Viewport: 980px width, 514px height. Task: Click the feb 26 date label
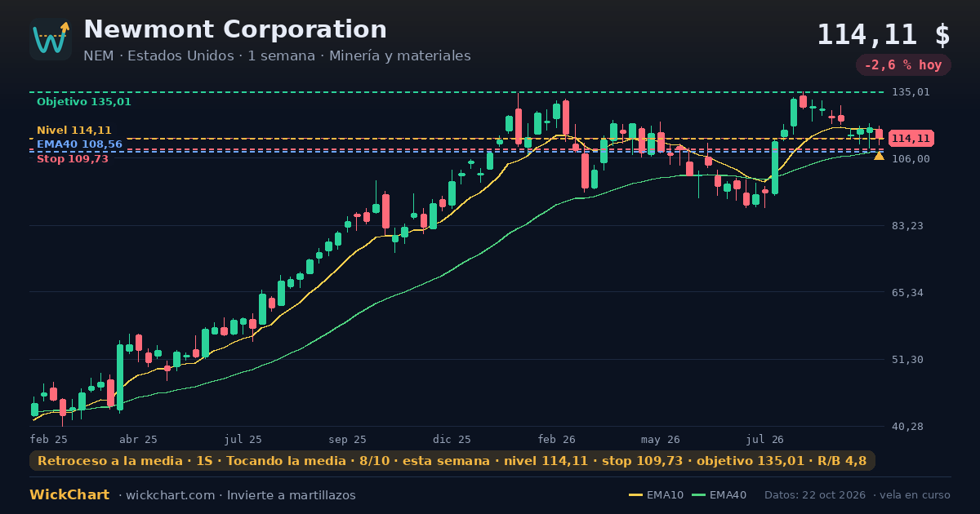pyautogui.click(x=557, y=439)
